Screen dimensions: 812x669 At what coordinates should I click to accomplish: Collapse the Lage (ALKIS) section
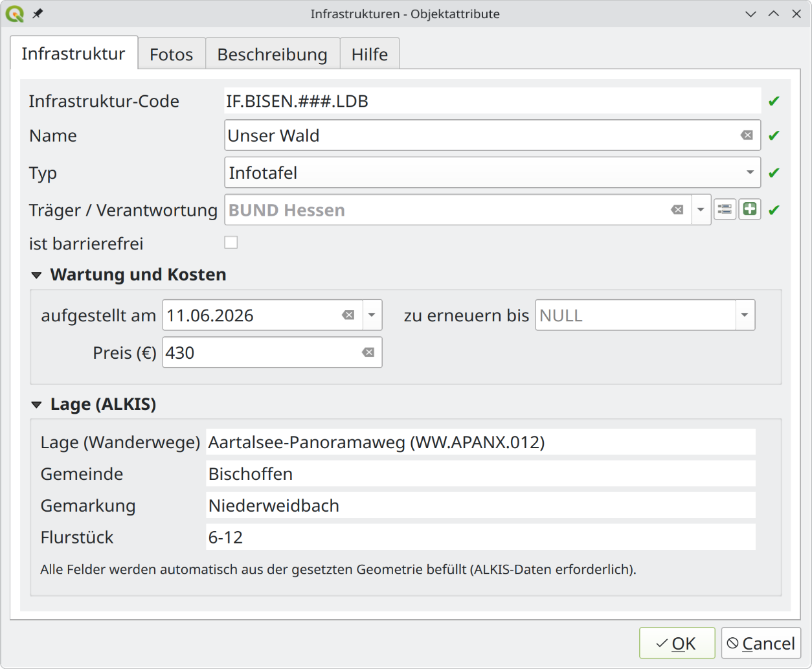tap(37, 405)
